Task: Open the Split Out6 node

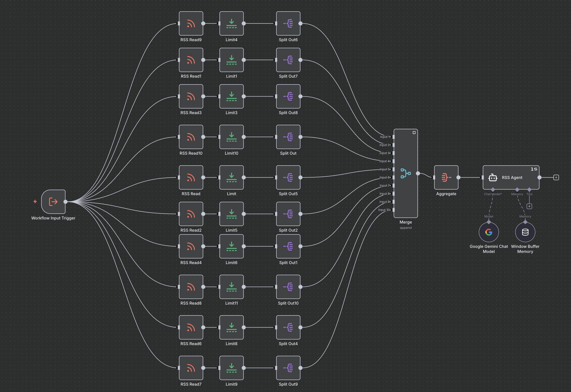Action: coord(288,23)
